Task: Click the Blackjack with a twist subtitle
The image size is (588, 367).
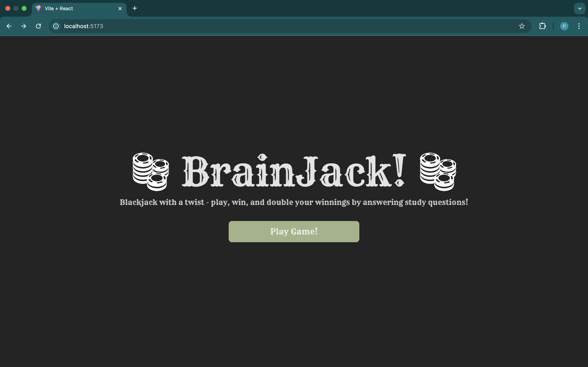Action: [x=294, y=202]
